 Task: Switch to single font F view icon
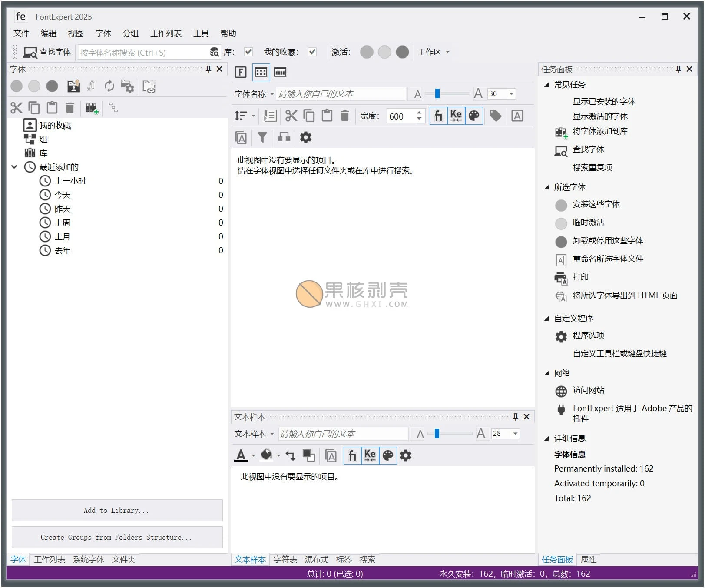[x=241, y=72]
